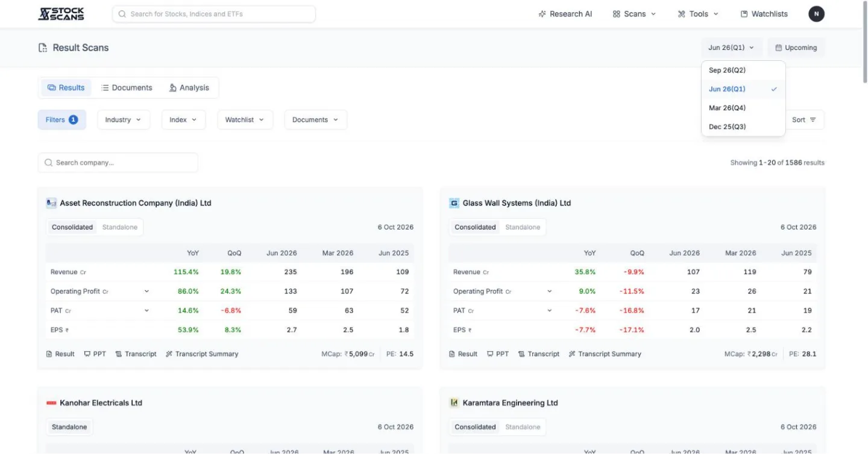
Task: Choose Dec 25(Q3) from quarter menu
Action: pos(743,126)
